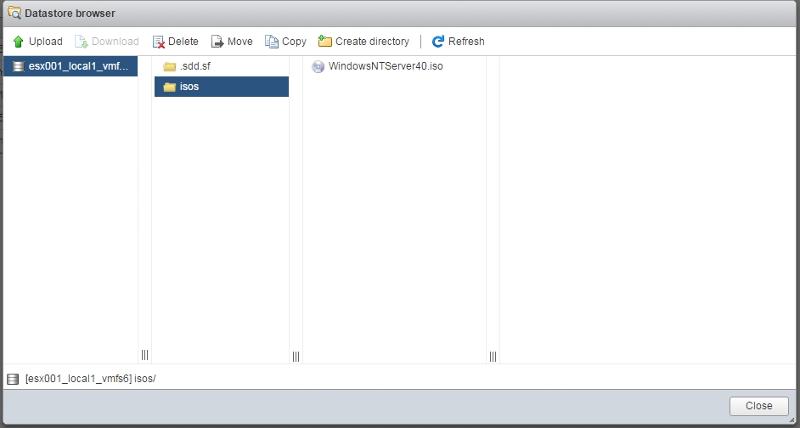Click the Create directory text label
The width and height of the screenshot is (800, 428).
(372, 42)
